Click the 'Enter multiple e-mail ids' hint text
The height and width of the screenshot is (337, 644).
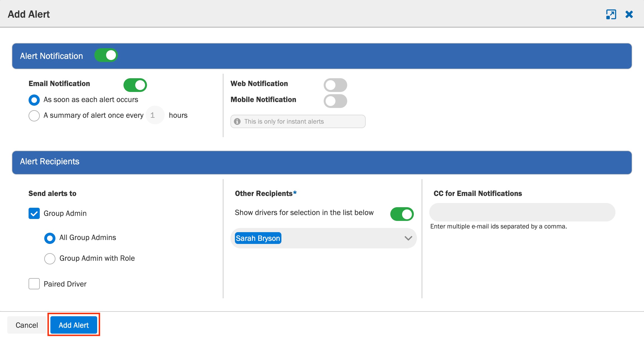[x=498, y=226]
